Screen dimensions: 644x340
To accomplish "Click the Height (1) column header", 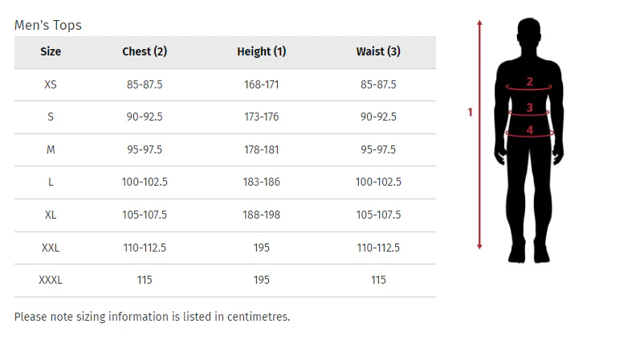I will point(261,51).
